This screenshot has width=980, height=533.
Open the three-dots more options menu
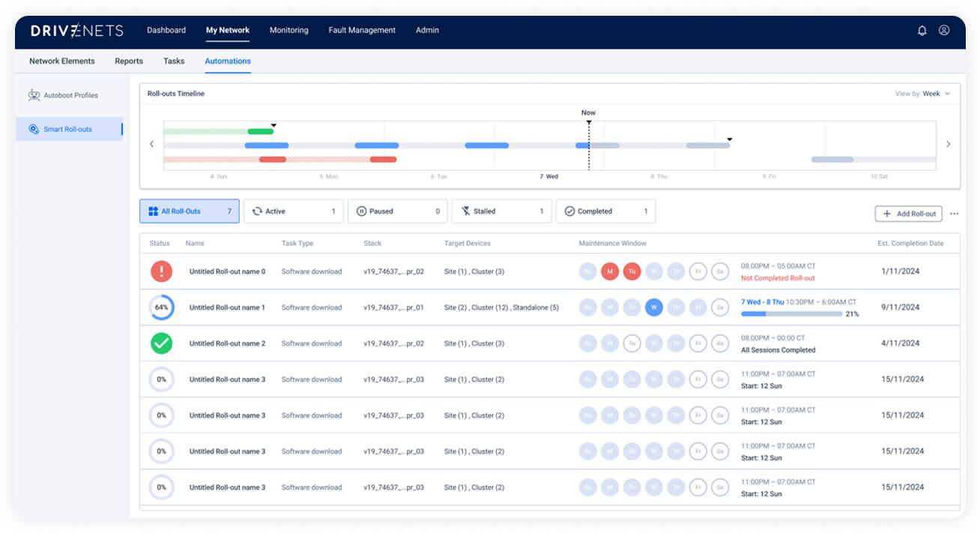(954, 214)
